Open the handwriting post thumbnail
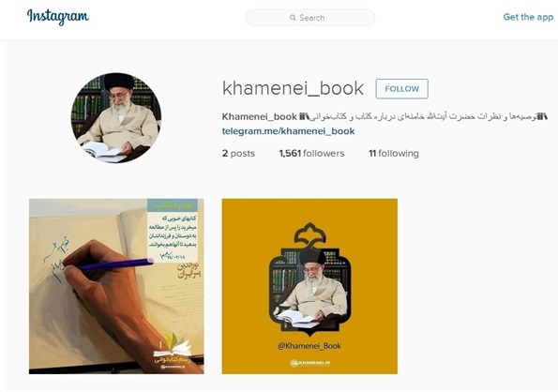The height and width of the screenshot is (392, 558). tap(116, 286)
